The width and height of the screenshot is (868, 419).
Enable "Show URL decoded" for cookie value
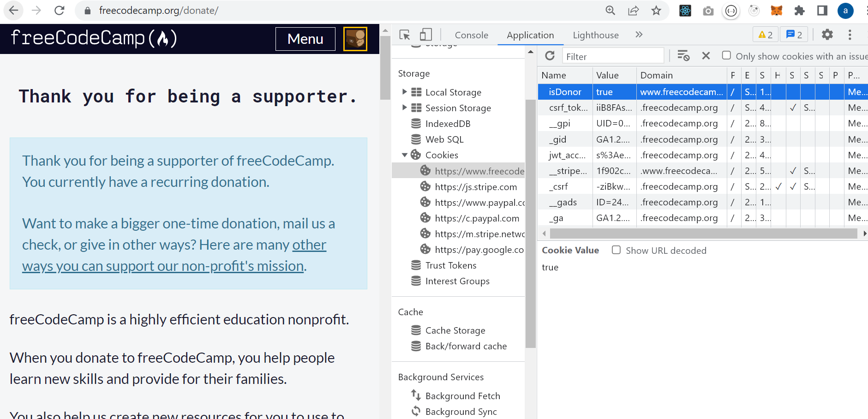[617, 250]
